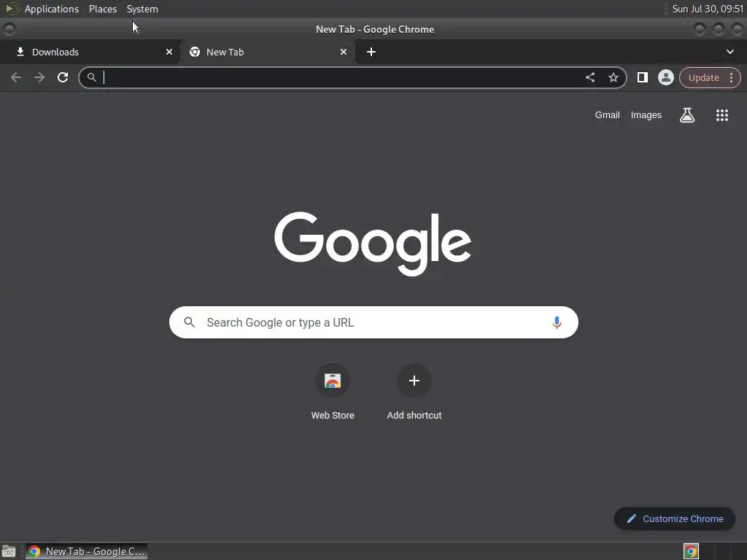Click the magnifier in the Google search box
The height and width of the screenshot is (560, 747).
[189, 322]
